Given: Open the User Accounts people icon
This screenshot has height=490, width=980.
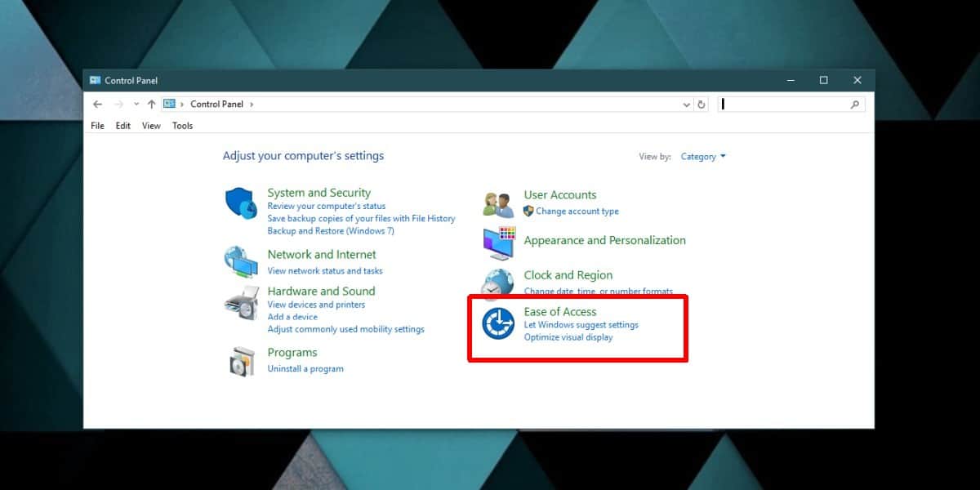Looking at the screenshot, I should (x=498, y=203).
